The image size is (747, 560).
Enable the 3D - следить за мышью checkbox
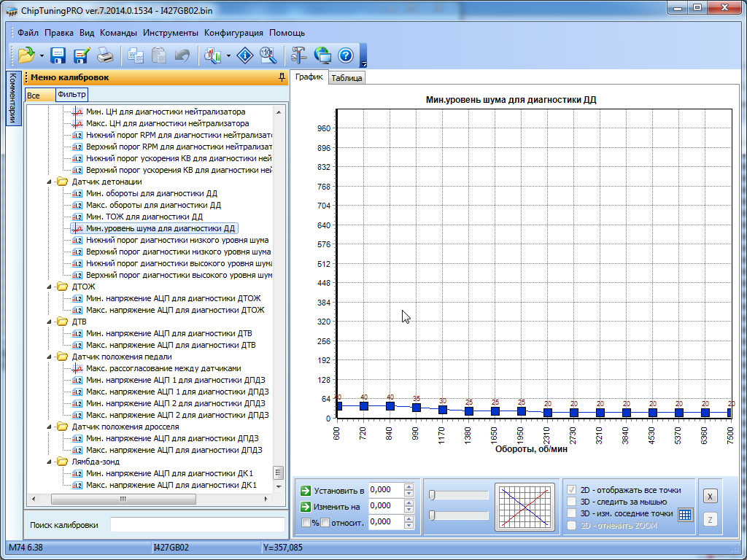click(x=572, y=502)
